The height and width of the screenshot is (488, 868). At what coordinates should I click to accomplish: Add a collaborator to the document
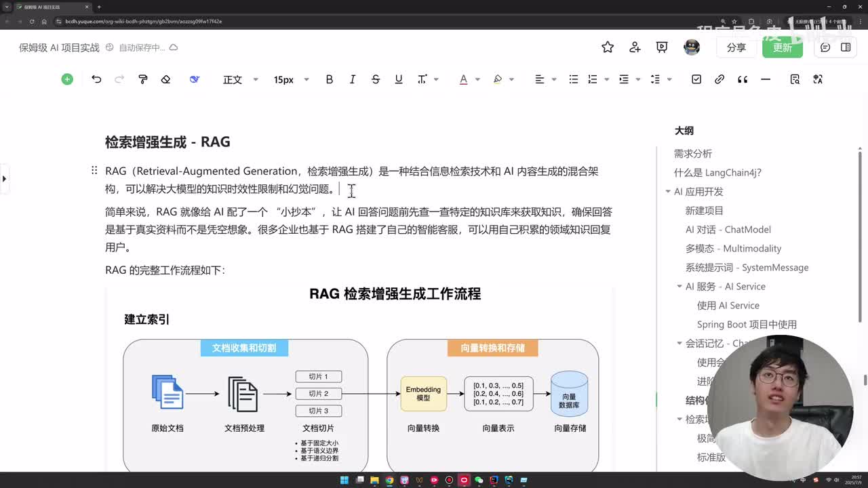coord(635,47)
